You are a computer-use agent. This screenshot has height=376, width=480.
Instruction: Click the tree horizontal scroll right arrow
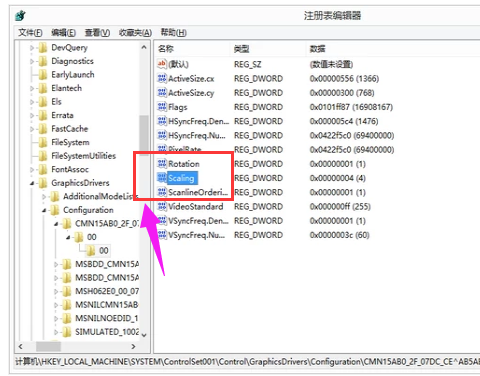133,347
